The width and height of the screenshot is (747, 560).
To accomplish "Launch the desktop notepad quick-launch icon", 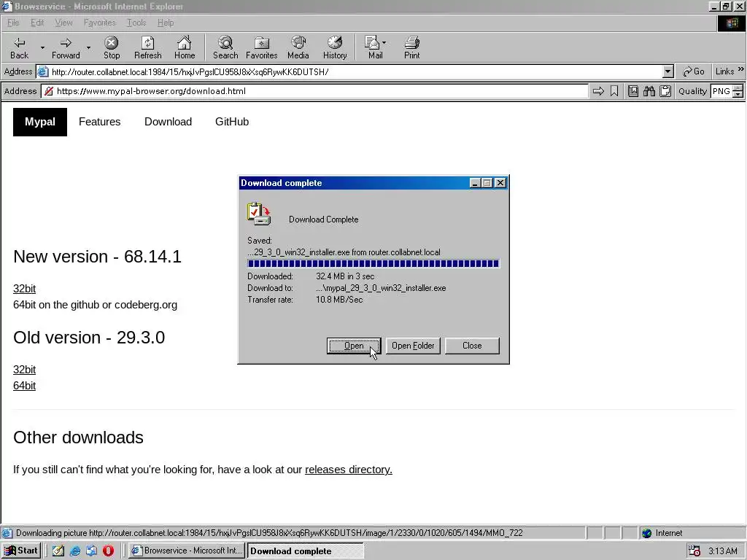I will tap(58, 551).
